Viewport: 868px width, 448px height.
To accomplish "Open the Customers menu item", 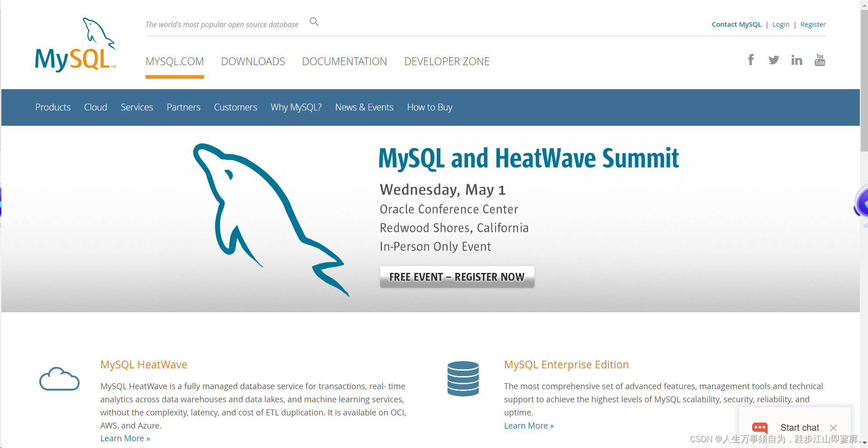I will pyautogui.click(x=236, y=107).
